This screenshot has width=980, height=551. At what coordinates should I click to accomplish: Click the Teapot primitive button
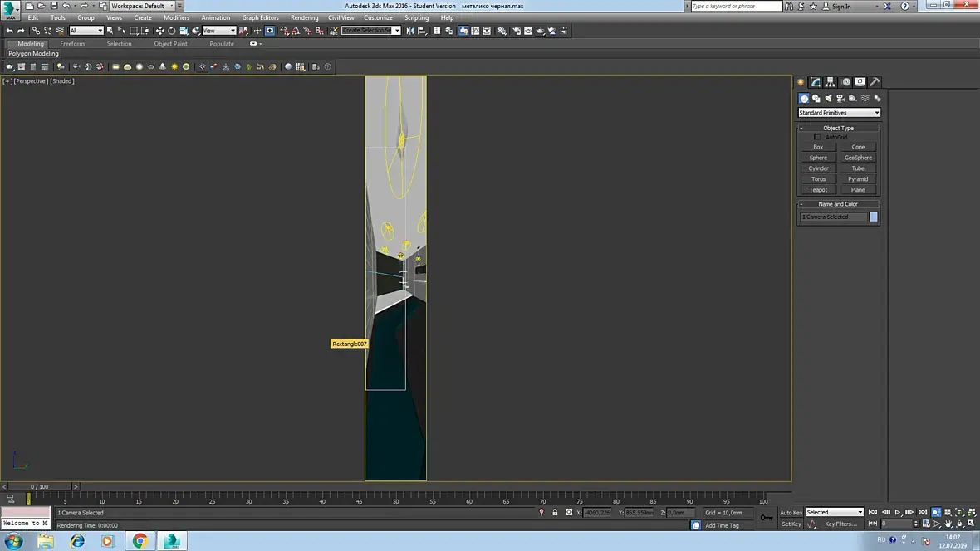click(818, 190)
